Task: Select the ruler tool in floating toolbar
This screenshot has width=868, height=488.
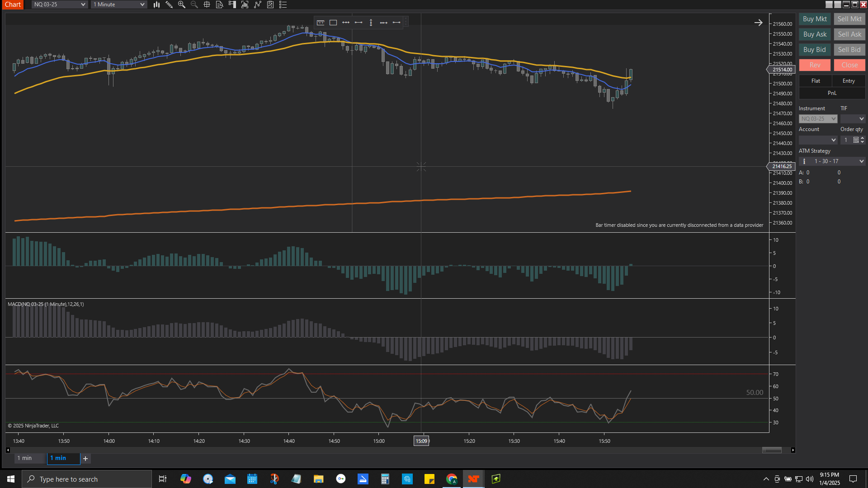Action: [x=321, y=22]
